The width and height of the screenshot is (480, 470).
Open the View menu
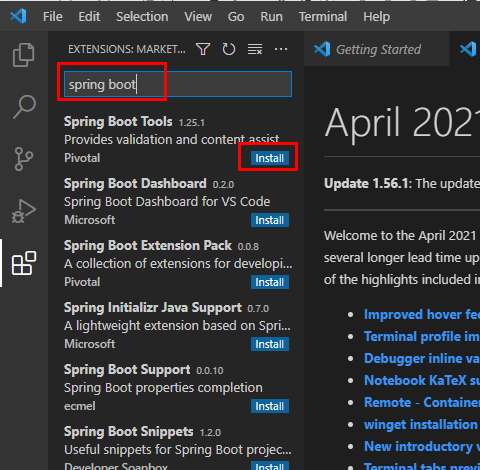(198, 17)
